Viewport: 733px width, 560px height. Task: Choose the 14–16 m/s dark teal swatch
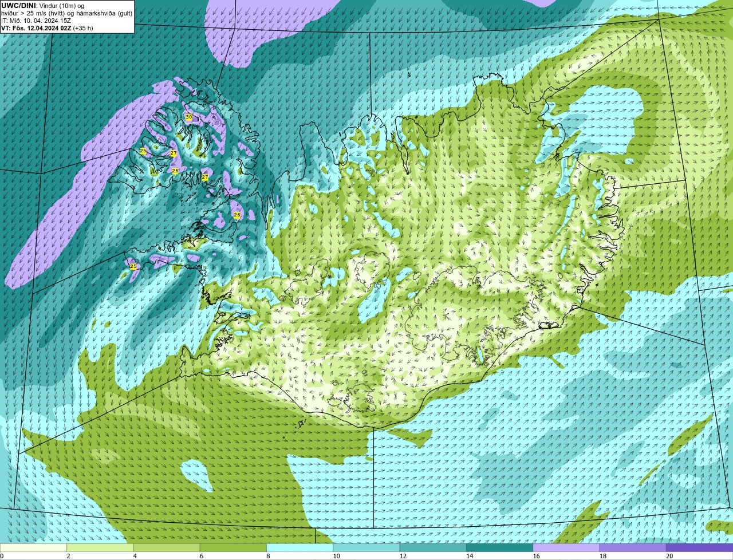point(499,547)
